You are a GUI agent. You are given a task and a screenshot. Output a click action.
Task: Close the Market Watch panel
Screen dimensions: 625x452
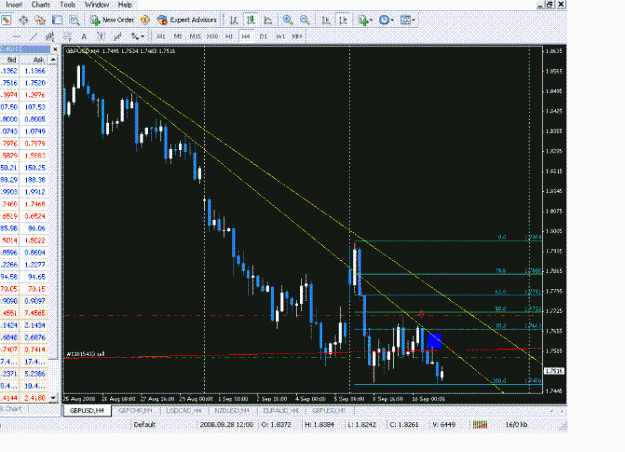pos(55,49)
